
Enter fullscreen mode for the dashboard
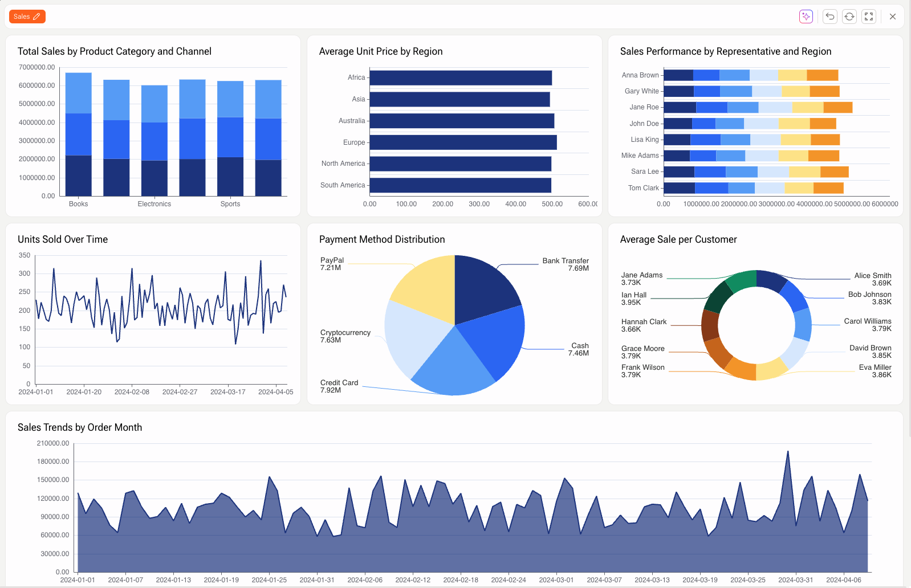point(869,17)
